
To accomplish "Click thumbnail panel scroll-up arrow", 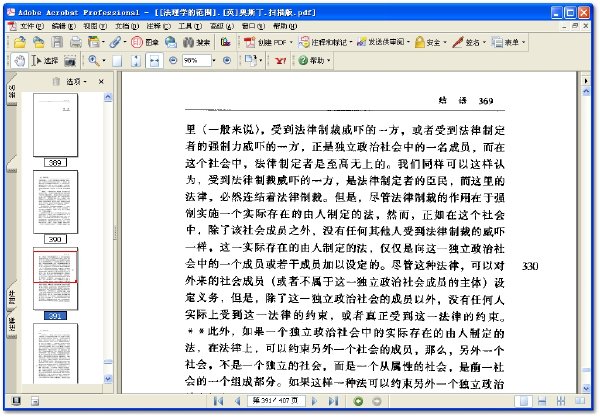I will coord(108,97).
